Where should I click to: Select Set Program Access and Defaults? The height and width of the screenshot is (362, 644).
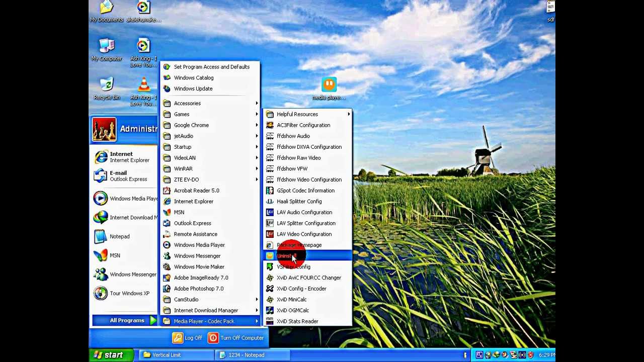pyautogui.click(x=210, y=67)
